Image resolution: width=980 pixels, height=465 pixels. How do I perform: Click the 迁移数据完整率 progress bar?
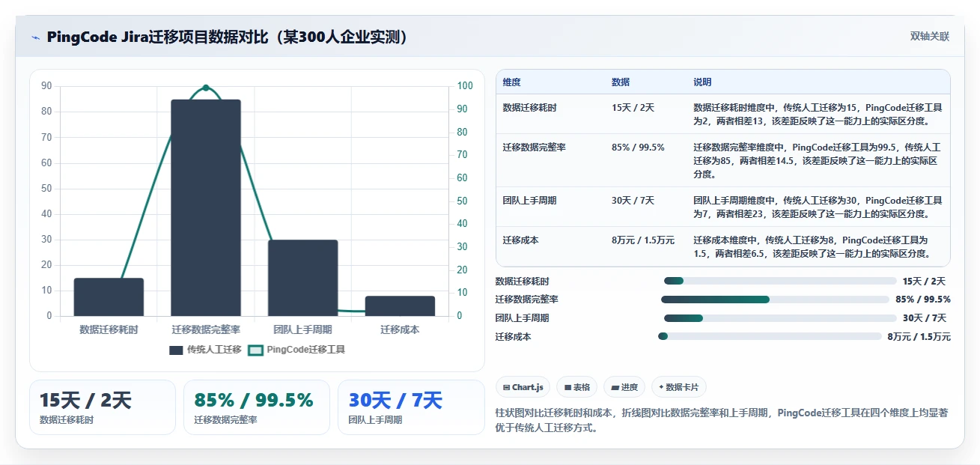tap(775, 300)
